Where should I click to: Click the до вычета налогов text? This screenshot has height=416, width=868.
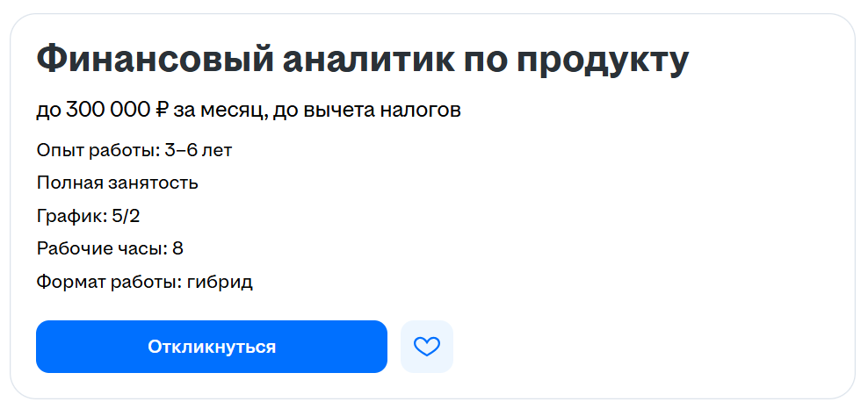pos(367,111)
